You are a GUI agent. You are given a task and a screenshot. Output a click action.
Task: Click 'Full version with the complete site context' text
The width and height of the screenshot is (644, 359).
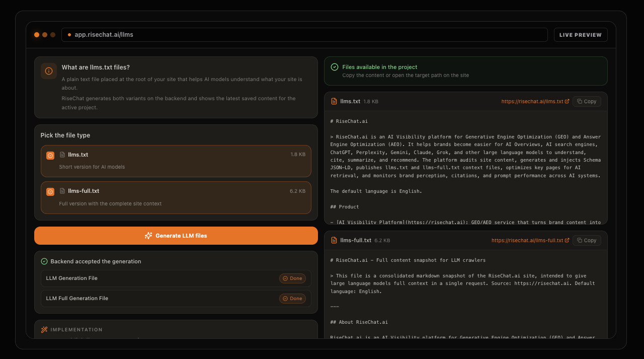(110, 203)
